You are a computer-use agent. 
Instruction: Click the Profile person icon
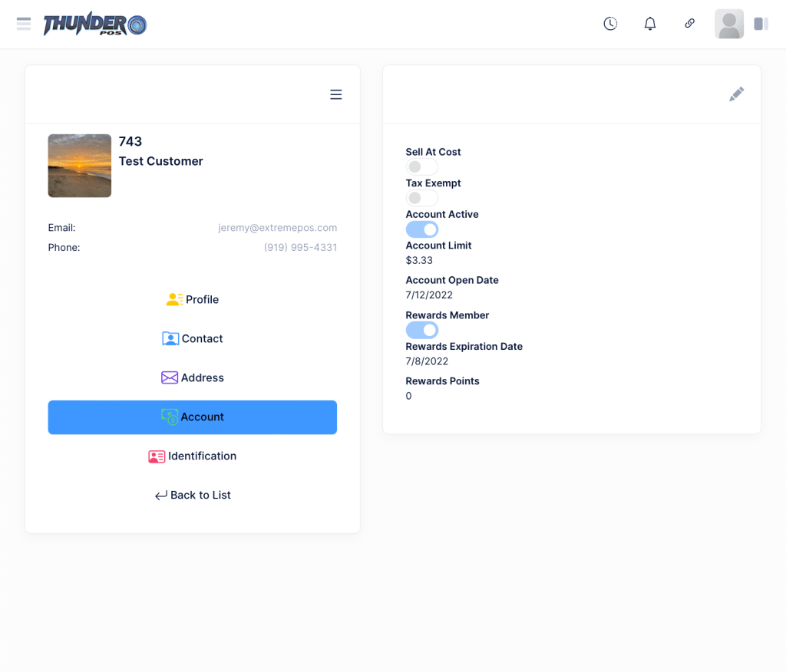coord(174,299)
